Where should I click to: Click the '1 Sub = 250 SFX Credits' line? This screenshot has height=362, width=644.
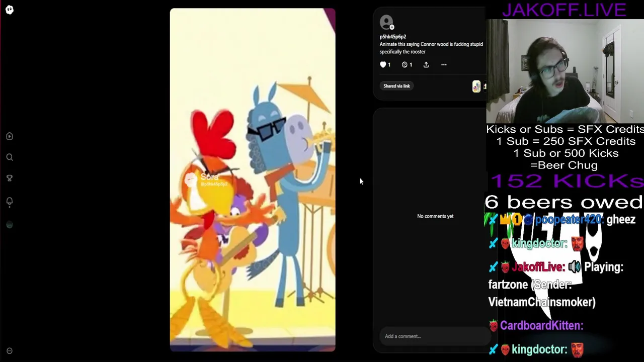click(566, 141)
